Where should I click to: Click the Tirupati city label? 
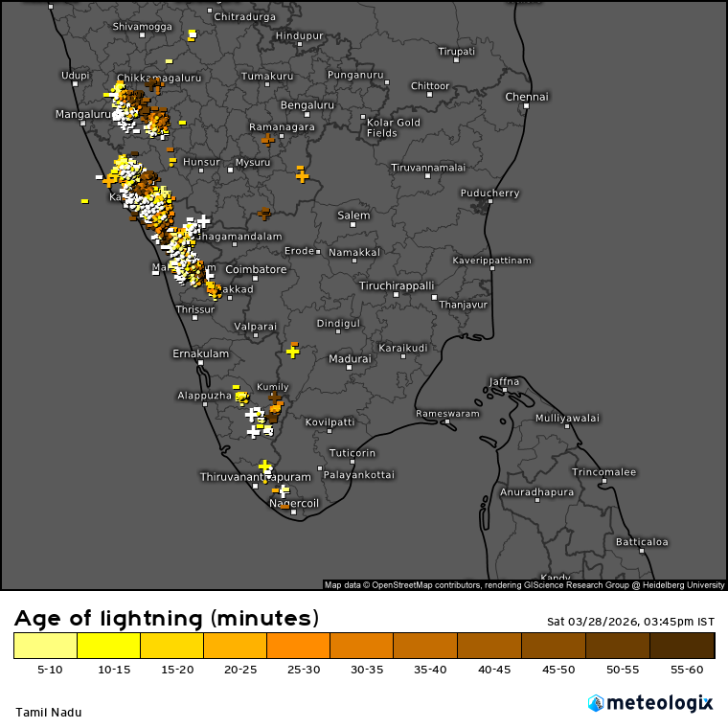click(x=457, y=52)
